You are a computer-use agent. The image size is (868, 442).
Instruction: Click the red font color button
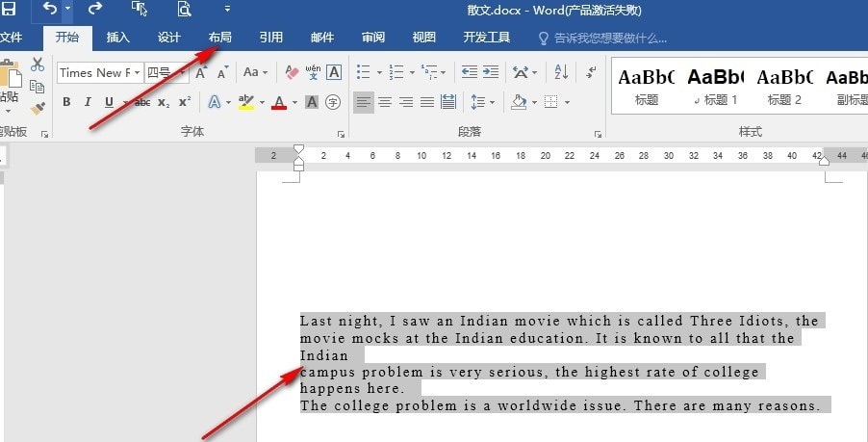click(x=278, y=102)
